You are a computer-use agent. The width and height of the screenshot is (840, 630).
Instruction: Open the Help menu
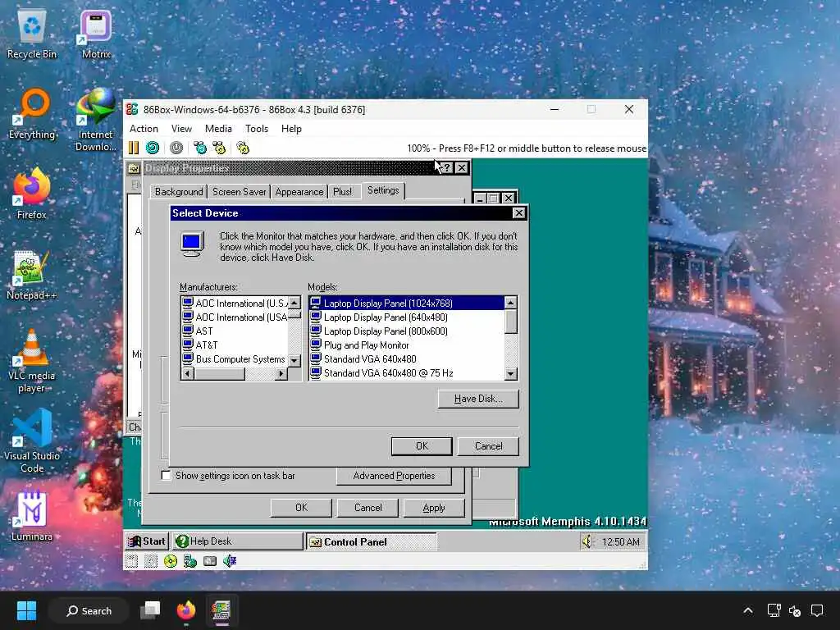pyautogui.click(x=291, y=129)
